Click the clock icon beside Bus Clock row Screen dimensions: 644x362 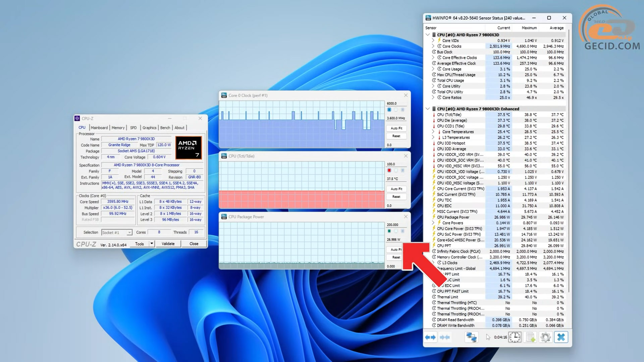coord(434,52)
